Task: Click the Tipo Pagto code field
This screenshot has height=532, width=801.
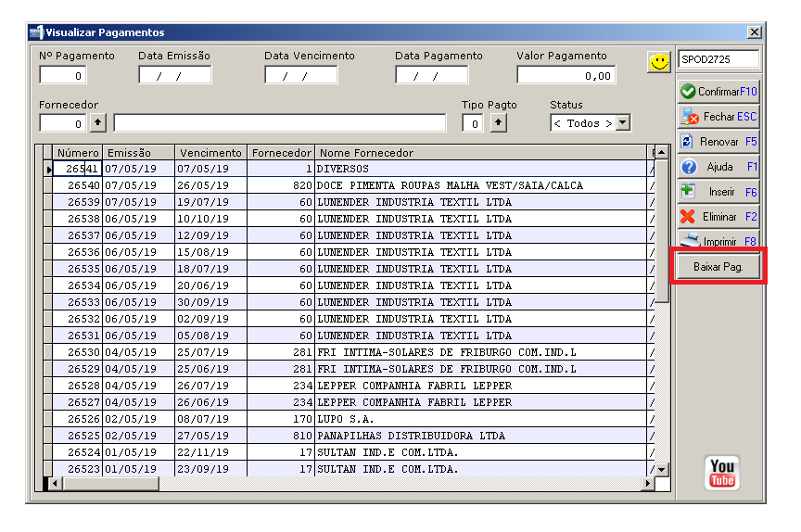Action: point(473,123)
